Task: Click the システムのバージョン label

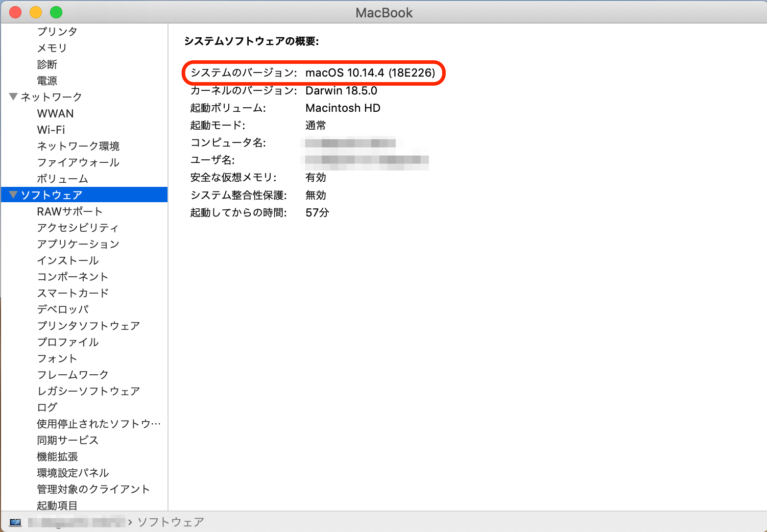Action: click(x=244, y=72)
